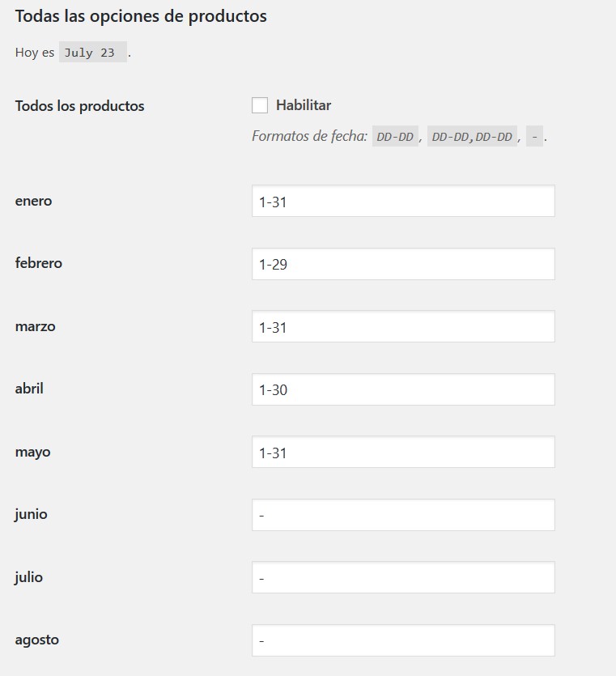616x676 pixels.
Task: Click the 'enero' month label
Action: [33, 201]
